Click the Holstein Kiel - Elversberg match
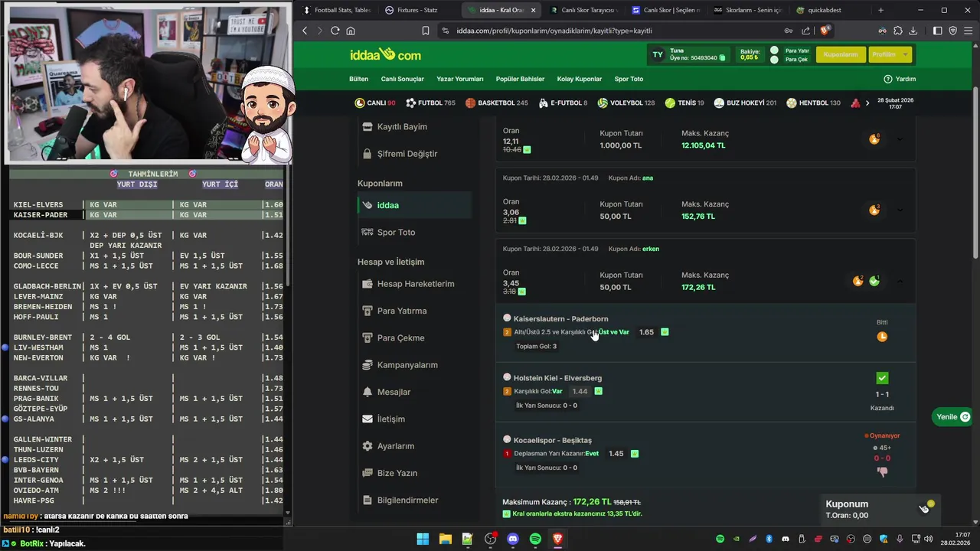Viewport: 980px width, 551px height. click(x=557, y=378)
